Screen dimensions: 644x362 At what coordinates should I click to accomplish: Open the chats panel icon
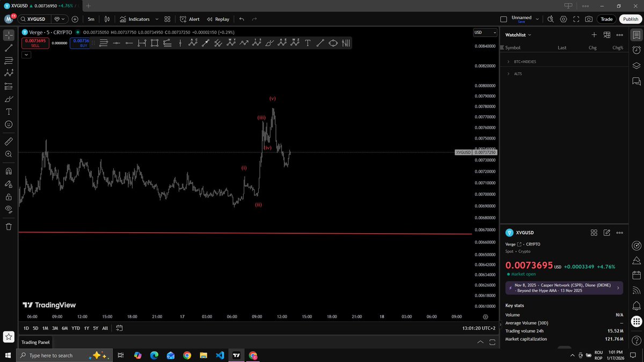point(636,82)
